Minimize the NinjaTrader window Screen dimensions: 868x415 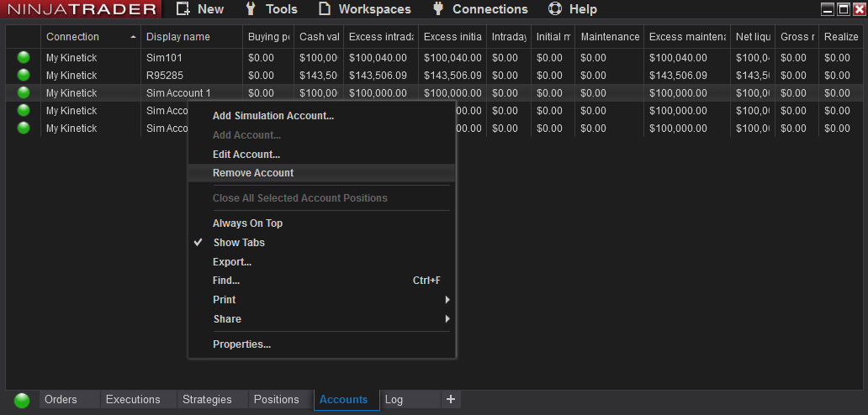click(x=828, y=9)
